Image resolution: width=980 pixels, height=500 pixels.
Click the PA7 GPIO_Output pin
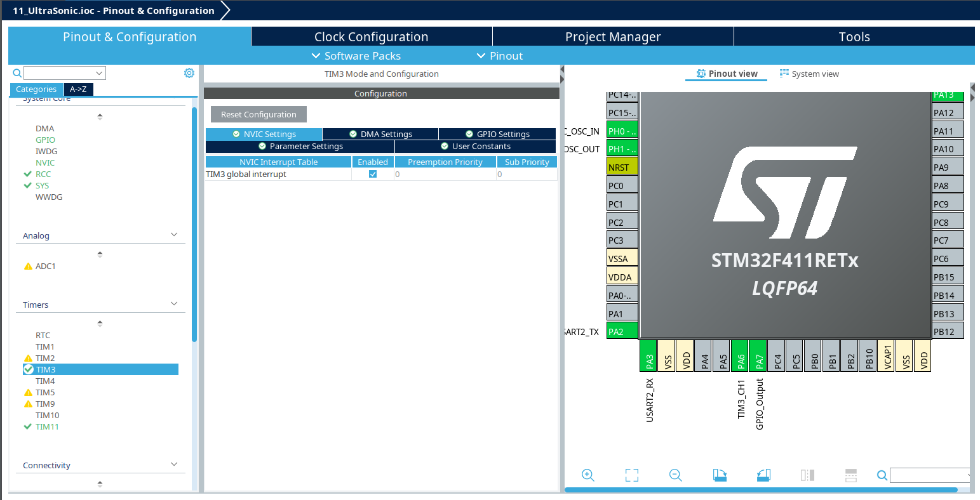[758, 355]
